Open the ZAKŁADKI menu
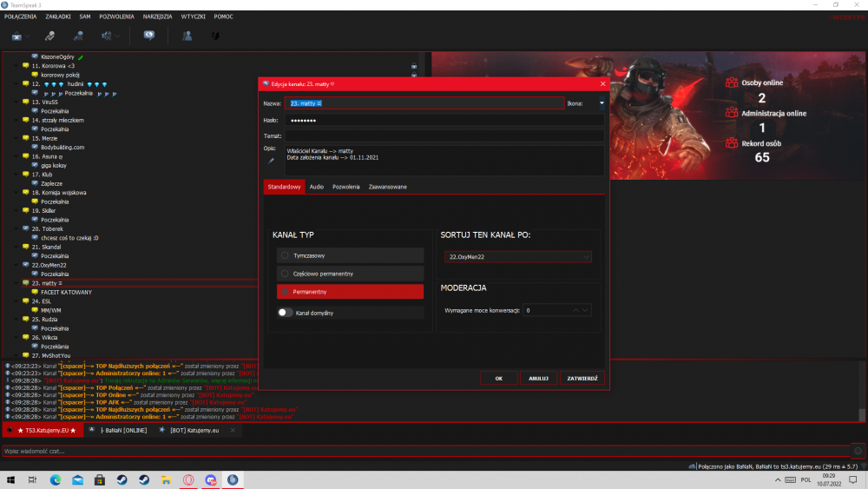 click(x=58, y=17)
